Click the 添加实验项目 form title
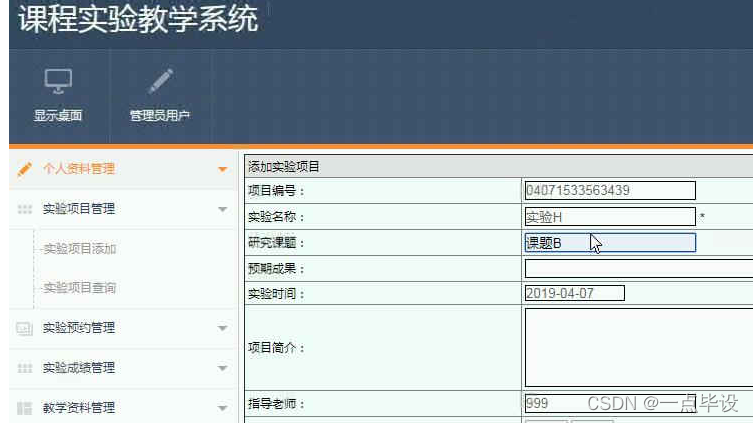The height and width of the screenshot is (423, 754). [x=284, y=167]
